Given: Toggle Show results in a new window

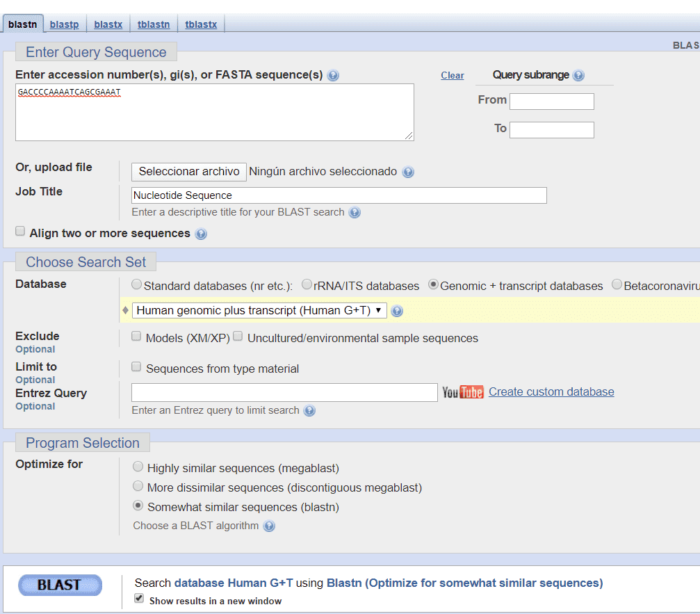Looking at the screenshot, I should click(x=139, y=599).
